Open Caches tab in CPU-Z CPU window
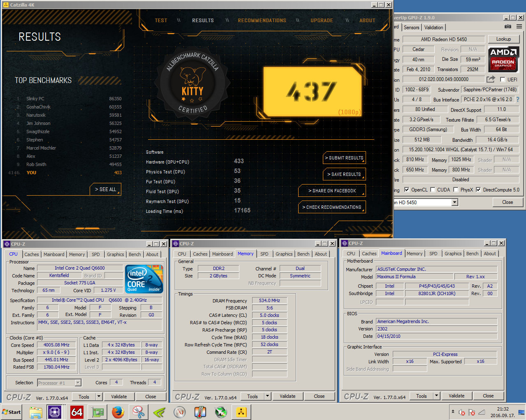This screenshot has width=526, height=420. tap(32, 254)
